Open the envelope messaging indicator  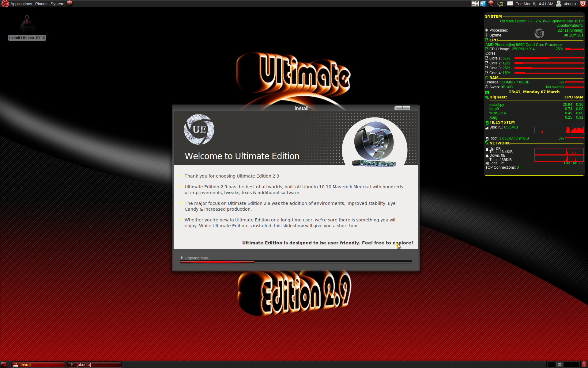(510, 4)
